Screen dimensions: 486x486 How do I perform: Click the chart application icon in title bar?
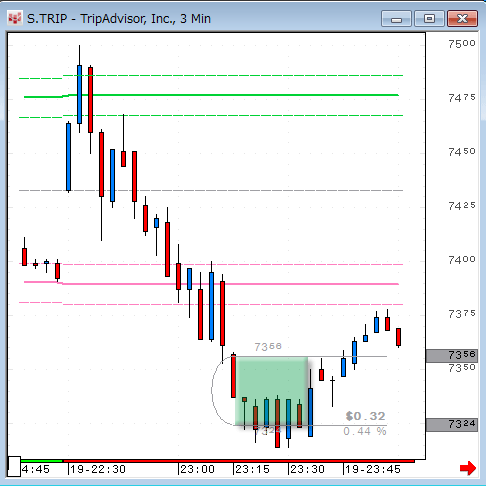tap(15, 18)
